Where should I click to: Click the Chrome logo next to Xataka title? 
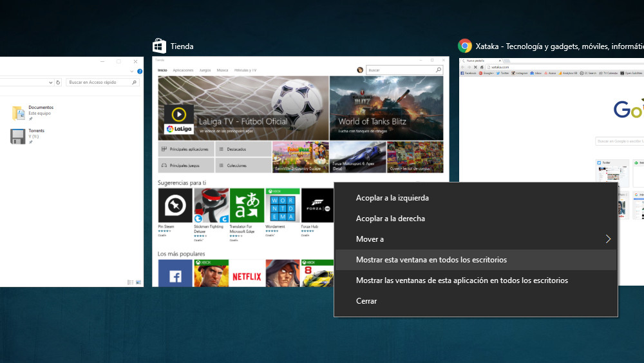point(465,46)
